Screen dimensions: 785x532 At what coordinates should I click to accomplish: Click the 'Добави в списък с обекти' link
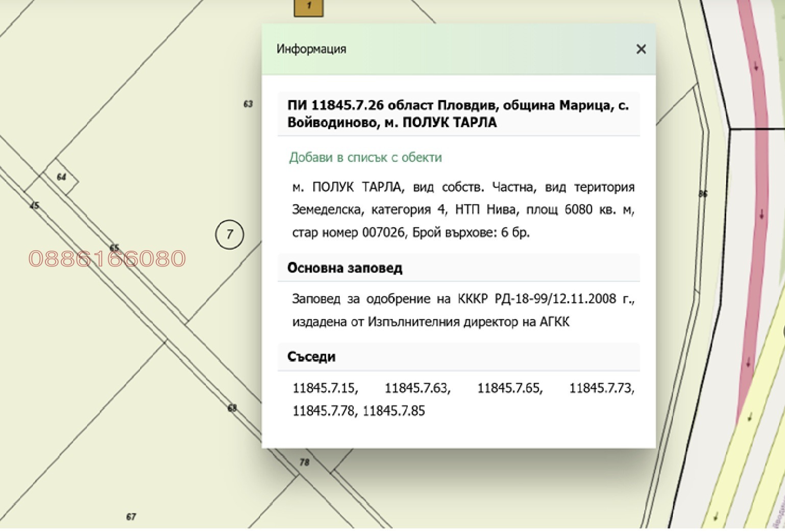coord(365,157)
